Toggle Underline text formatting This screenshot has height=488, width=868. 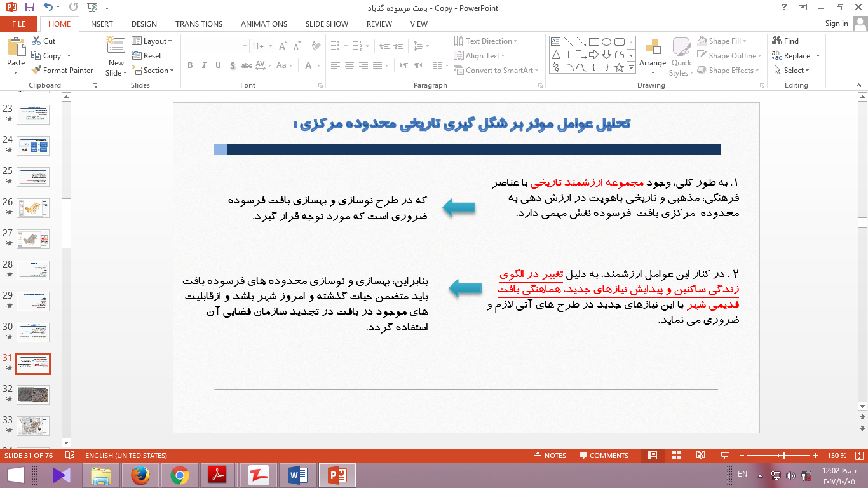(x=218, y=65)
